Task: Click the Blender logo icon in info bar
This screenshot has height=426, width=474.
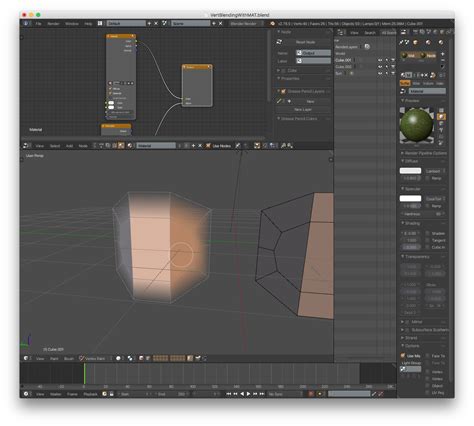Action: point(273,24)
